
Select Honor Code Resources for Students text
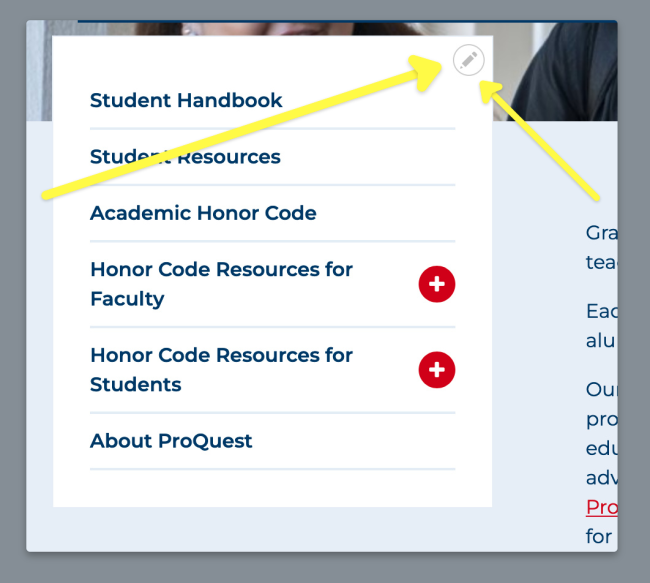(221, 370)
